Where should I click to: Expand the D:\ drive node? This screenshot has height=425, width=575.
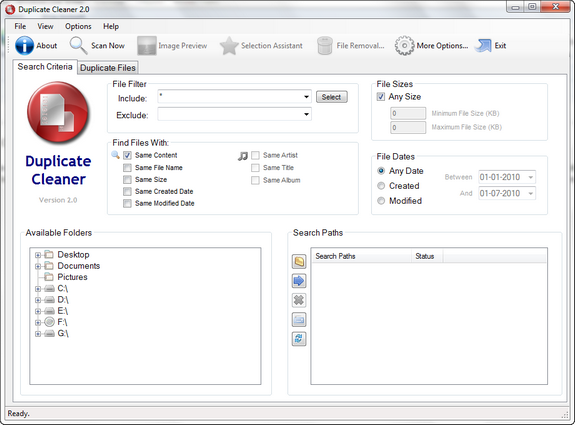click(x=38, y=300)
